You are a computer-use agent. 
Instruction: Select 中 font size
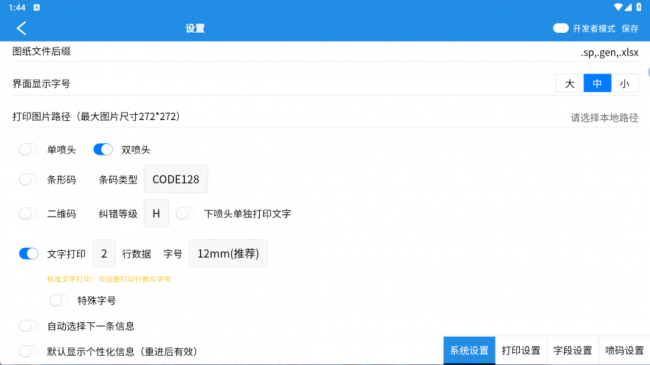[x=597, y=83]
